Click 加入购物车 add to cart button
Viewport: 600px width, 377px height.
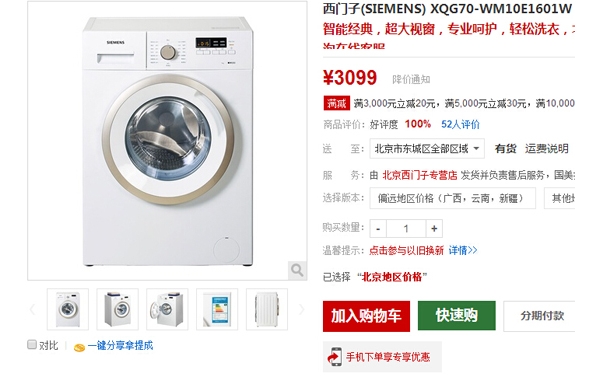[366, 316]
